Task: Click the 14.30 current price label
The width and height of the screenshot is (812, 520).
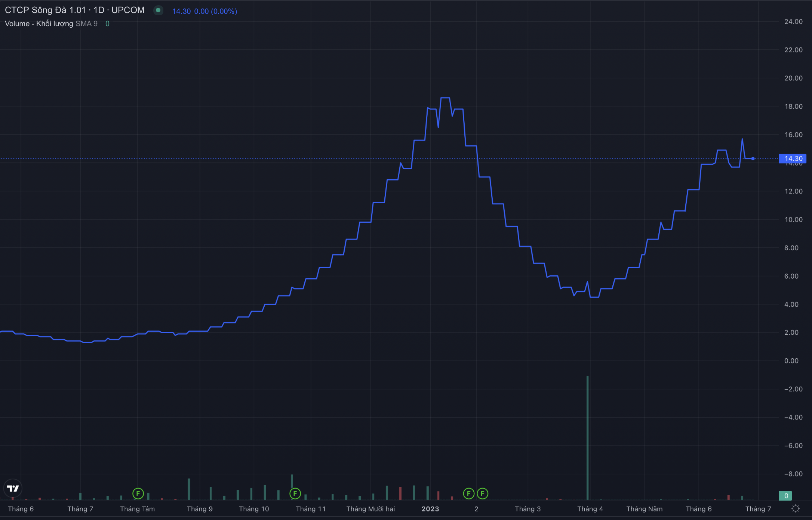Action: tap(793, 158)
